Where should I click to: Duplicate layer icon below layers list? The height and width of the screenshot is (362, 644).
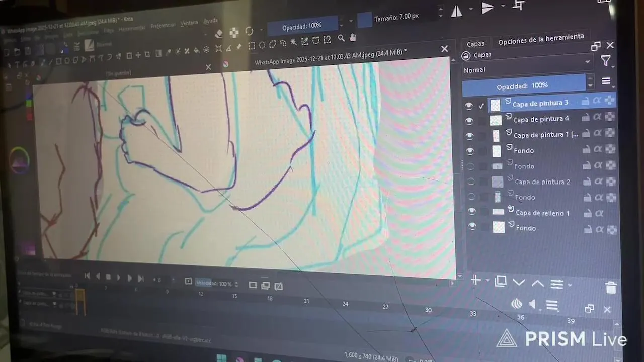(x=500, y=281)
